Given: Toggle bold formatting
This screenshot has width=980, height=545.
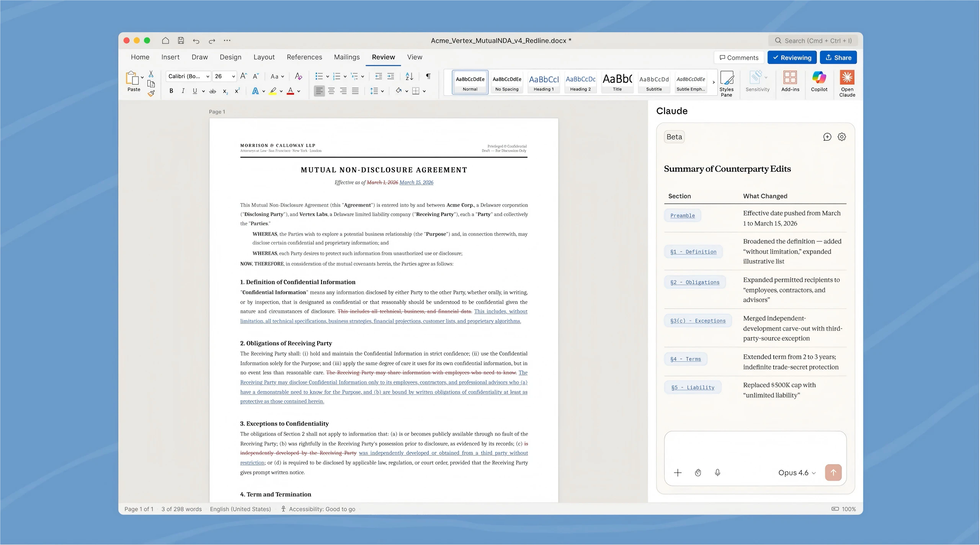Looking at the screenshot, I should (x=171, y=91).
